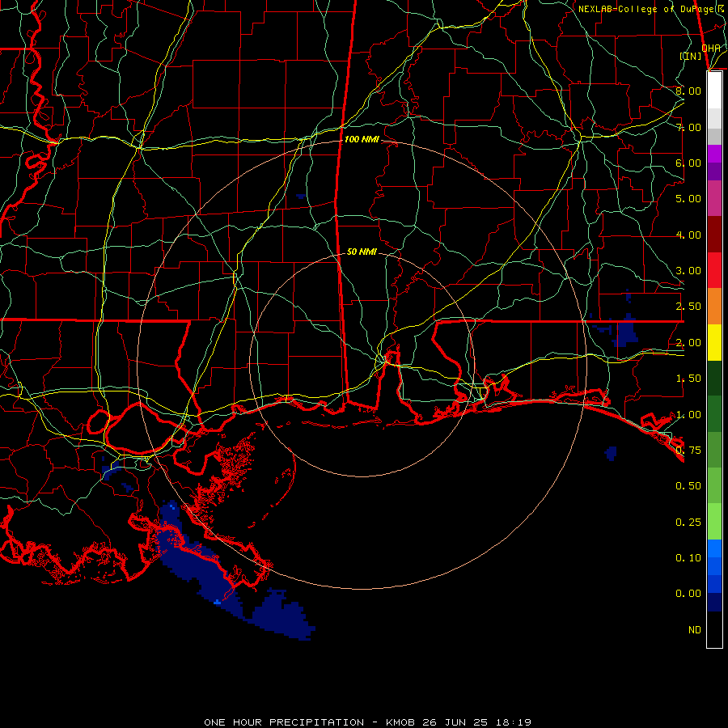Click the 4.00 legend value
728x728 pixels.
[x=688, y=235]
